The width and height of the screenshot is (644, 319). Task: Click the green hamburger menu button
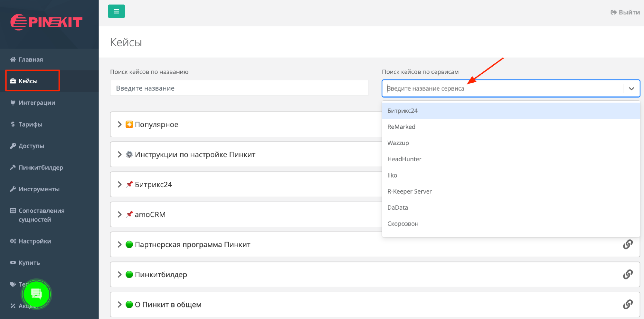[x=116, y=11]
